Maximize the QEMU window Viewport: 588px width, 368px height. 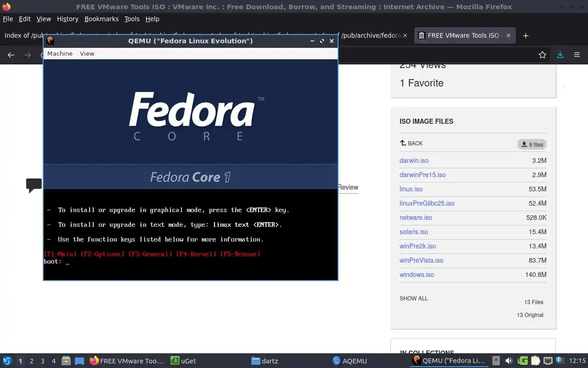[x=322, y=41]
